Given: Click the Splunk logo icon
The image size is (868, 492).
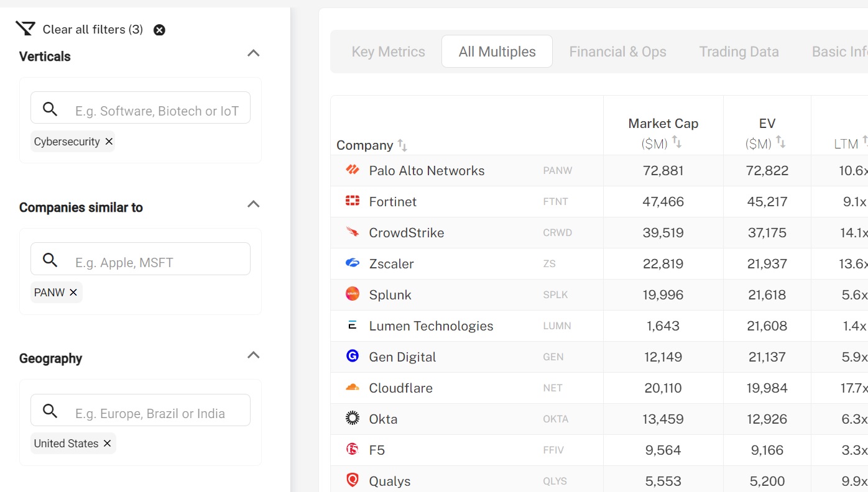Looking at the screenshot, I should click(353, 294).
